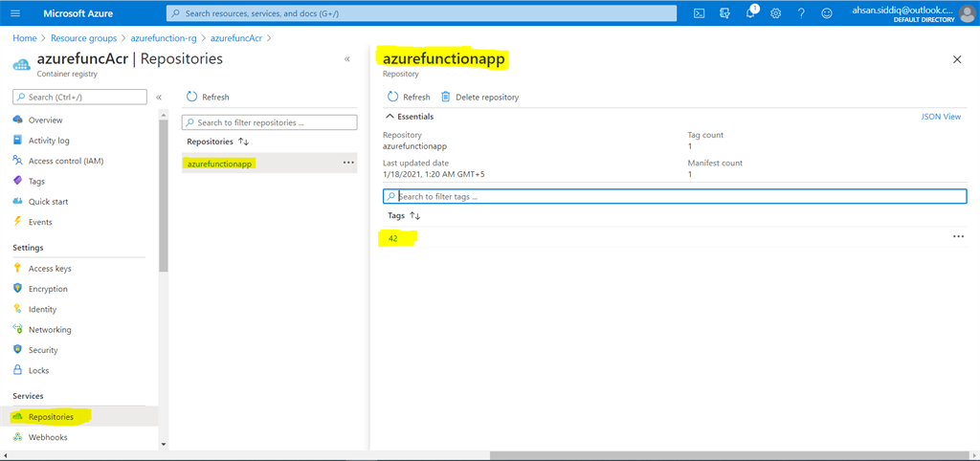This screenshot has height=461, width=980.
Task: Go to azurefunction-rg breadcrumb
Action: coord(164,38)
